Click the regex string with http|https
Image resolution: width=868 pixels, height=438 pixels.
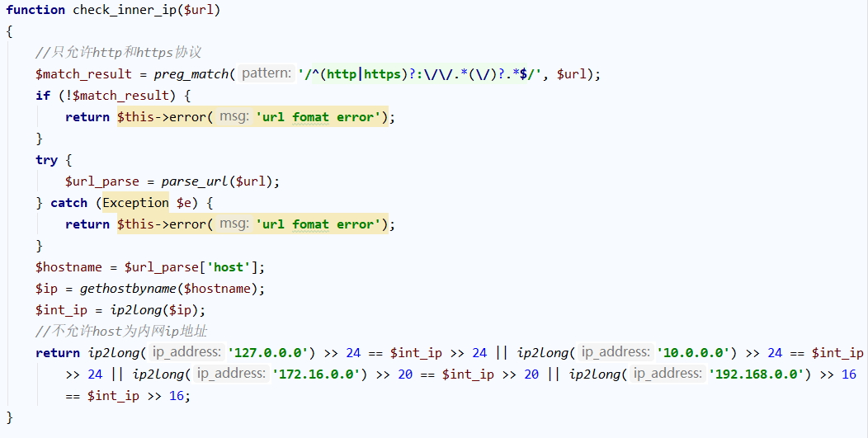pos(419,74)
